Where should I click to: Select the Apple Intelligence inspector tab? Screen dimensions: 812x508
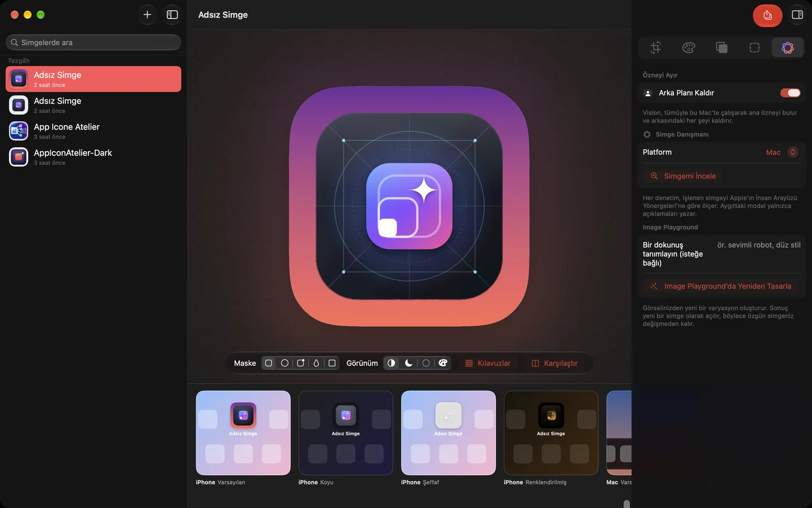(788, 47)
